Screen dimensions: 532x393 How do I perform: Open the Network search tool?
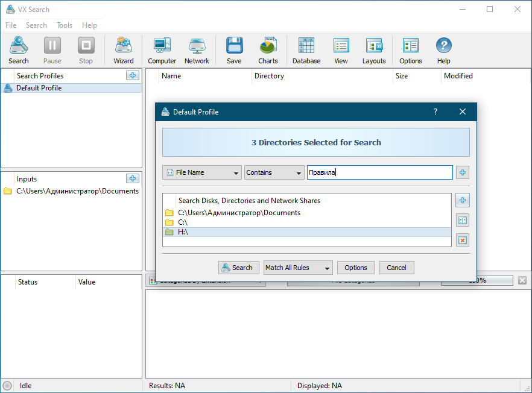click(197, 50)
